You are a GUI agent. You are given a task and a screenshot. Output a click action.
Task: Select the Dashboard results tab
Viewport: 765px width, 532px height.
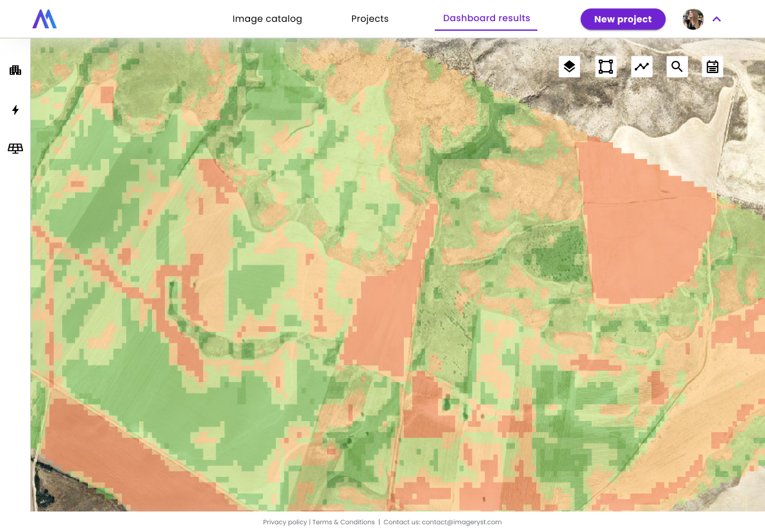[x=486, y=18]
